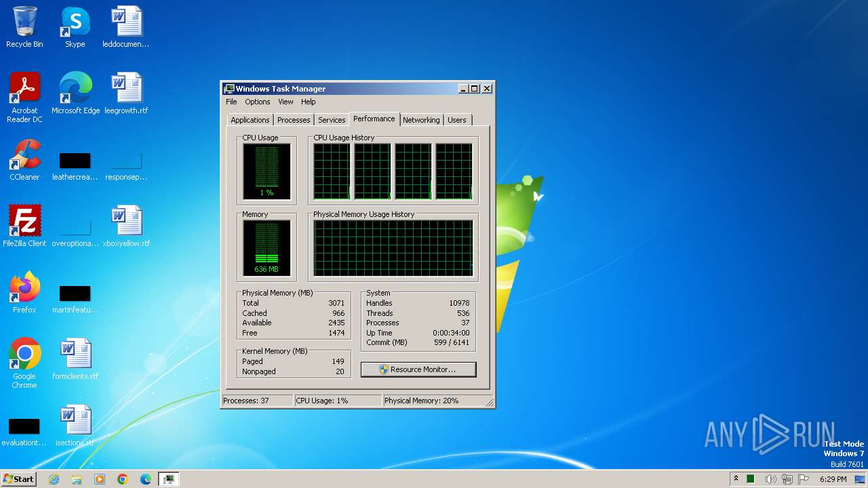The image size is (868, 488).
Task: Click status bar text "Physical Memory: 20%"
Action: point(421,401)
